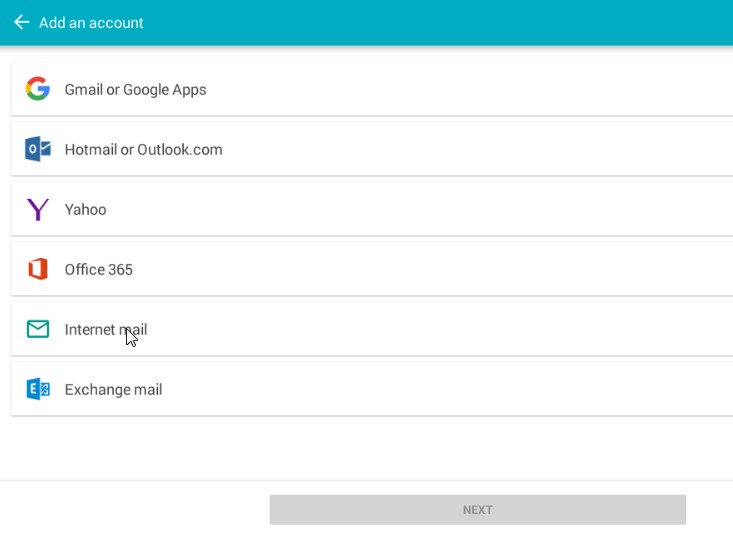Click the teal Internet mail envelope icon
This screenshot has width=733, height=534.
click(38, 329)
